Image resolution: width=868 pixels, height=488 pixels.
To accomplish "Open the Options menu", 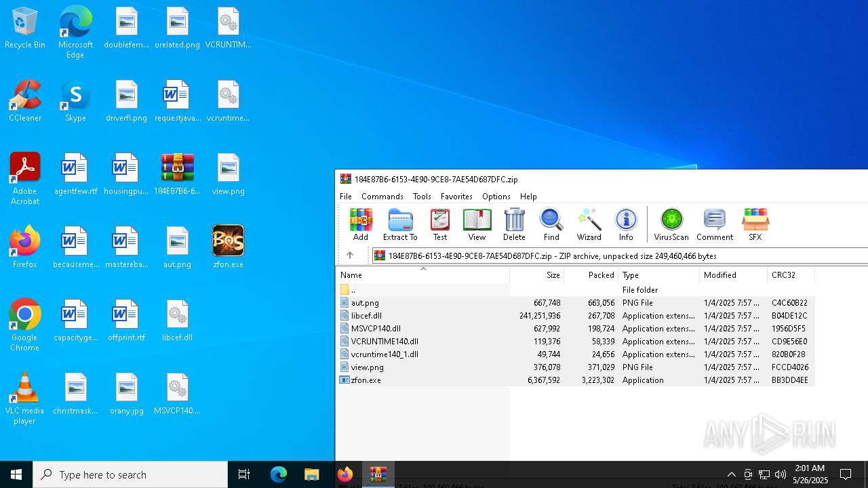I will coord(496,196).
